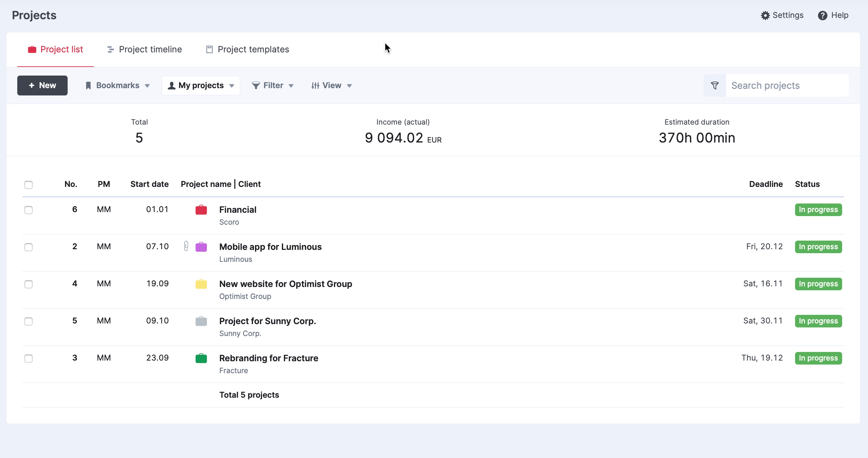Viewport: 868px width, 458px height.
Task: Click the Fracture client name
Action: pyautogui.click(x=233, y=371)
